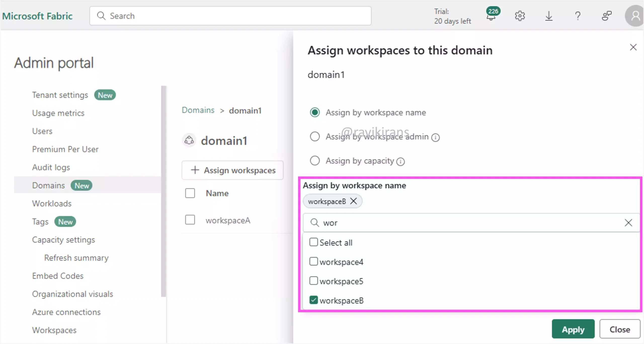Screen dimensions: 644x344
Task: Click the Assign workspaces button
Action: tap(233, 170)
